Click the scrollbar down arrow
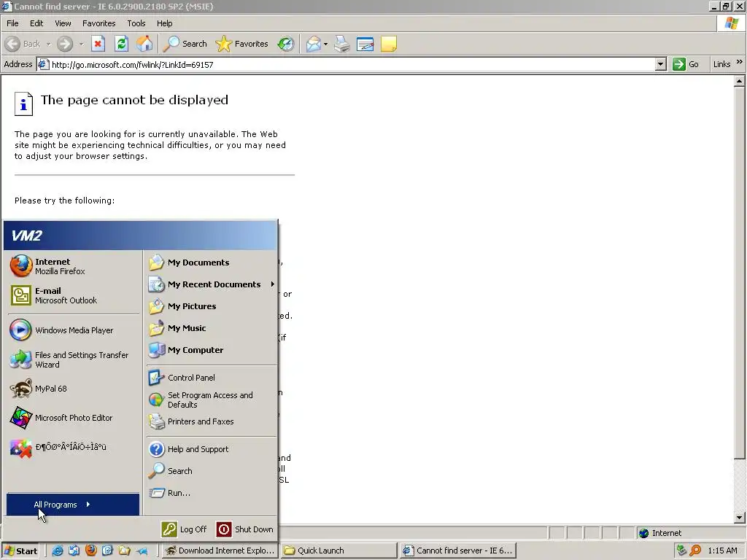 pyautogui.click(x=739, y=517)
